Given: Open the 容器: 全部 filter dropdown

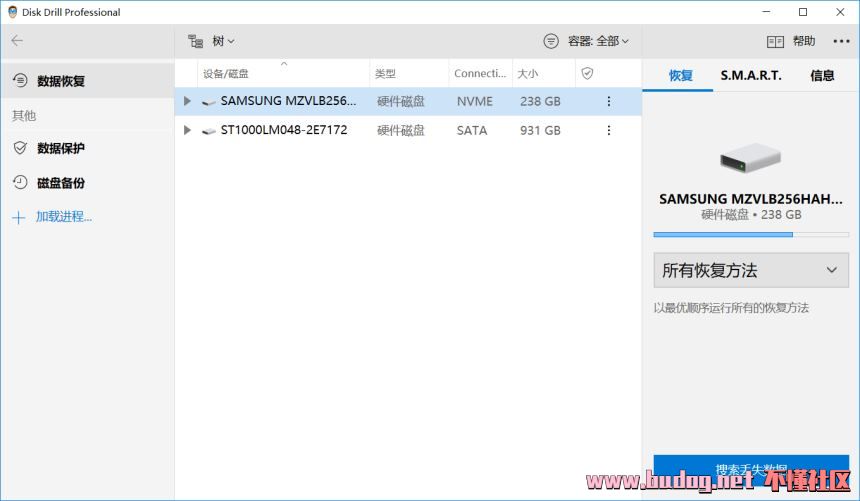Looking at the screenshot, I should [x=587, y=41].
